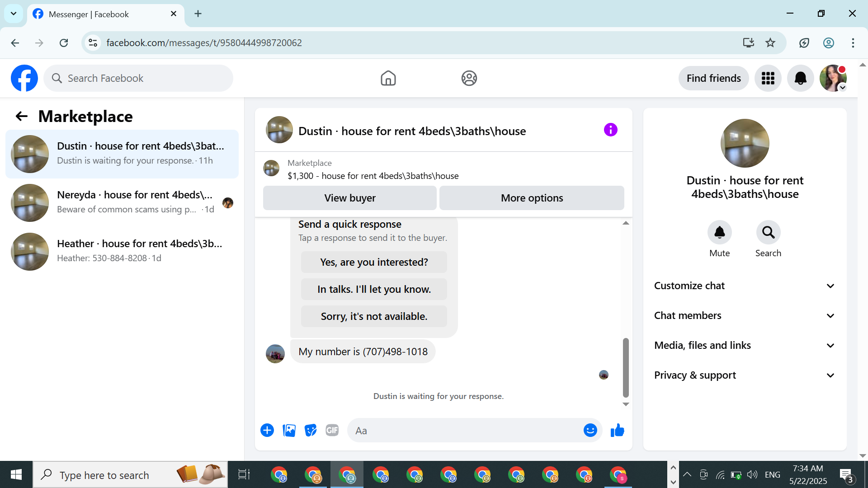Open the Facebook menu grid icon

tap(768, 78)
